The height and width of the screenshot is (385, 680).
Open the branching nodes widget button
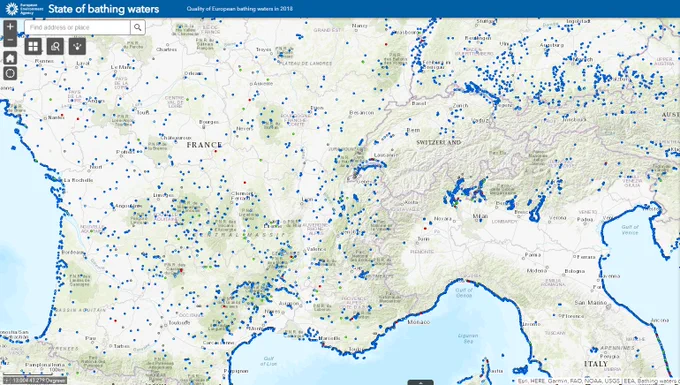77,46
